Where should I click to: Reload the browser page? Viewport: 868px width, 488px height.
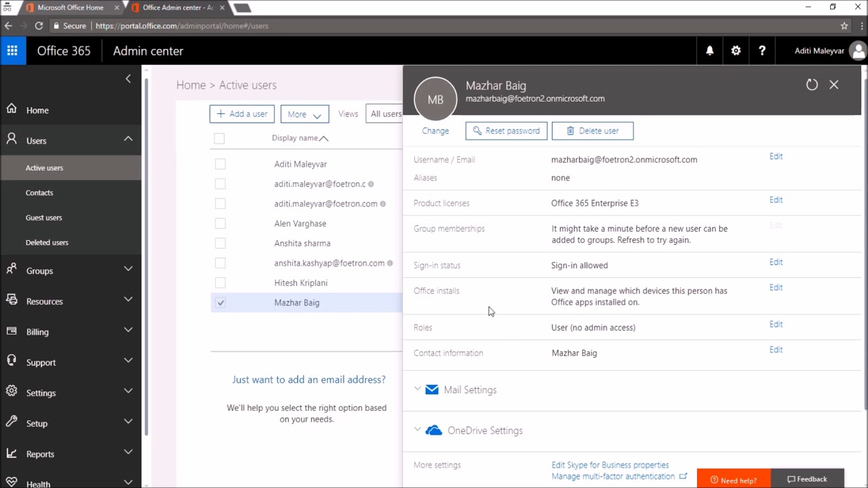point(39,26)
